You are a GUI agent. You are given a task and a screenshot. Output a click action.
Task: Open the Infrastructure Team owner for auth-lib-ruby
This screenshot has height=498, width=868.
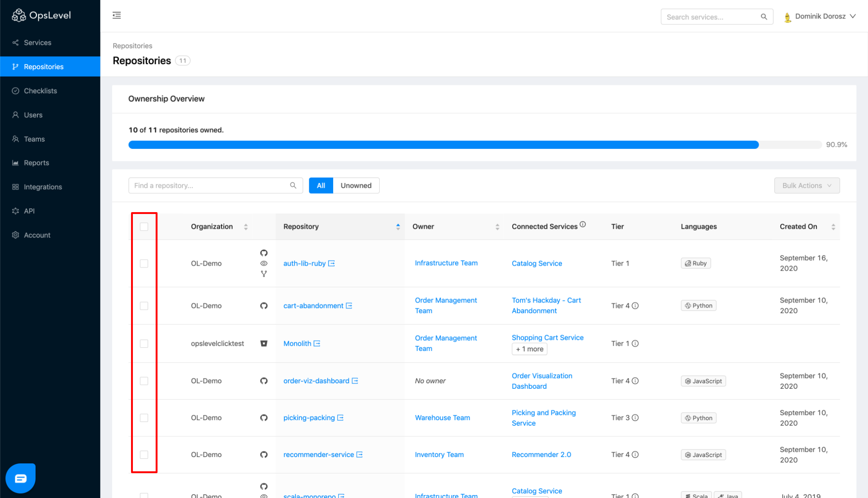coord(446,263)
